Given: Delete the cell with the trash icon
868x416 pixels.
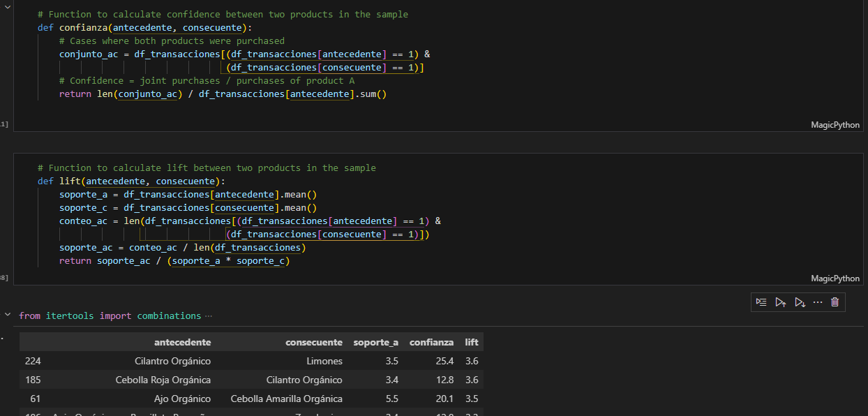Looking at the screenshot, I should click(x=835, y=302).
